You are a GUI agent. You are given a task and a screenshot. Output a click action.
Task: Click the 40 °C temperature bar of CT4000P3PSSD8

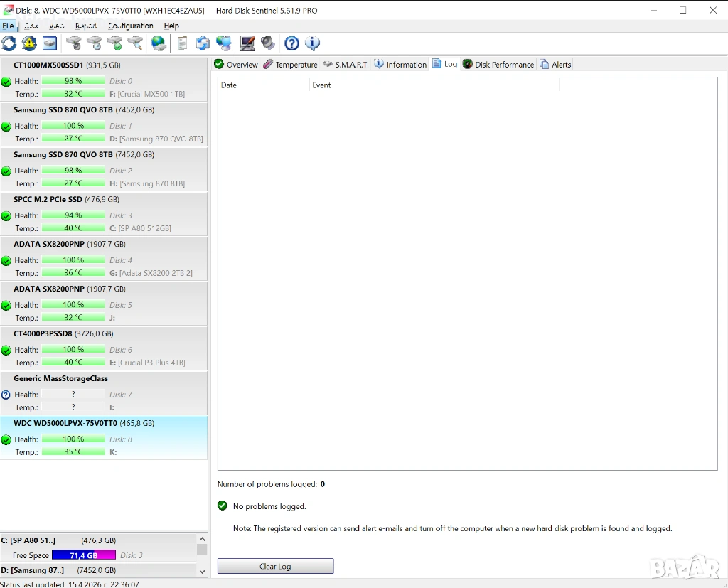[73, 362]
